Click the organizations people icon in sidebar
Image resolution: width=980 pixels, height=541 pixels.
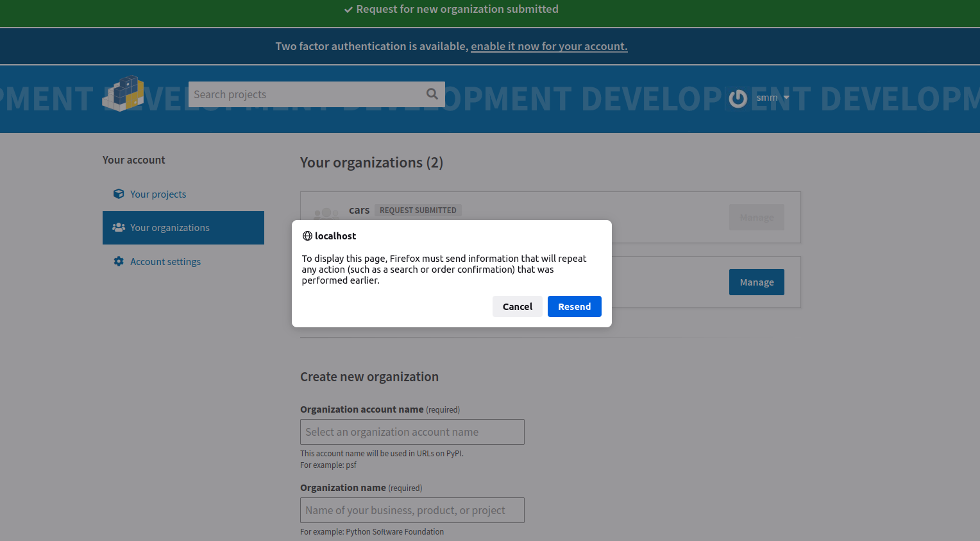(x=119, y=227)
